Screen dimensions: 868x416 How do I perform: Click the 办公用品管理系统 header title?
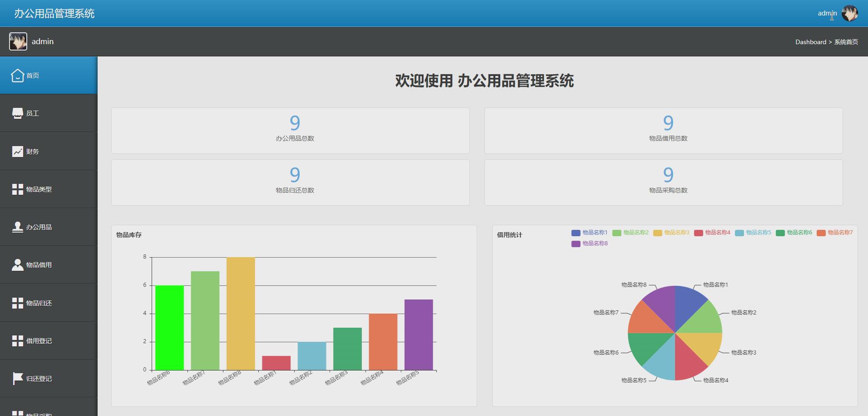tap(54, 14)
